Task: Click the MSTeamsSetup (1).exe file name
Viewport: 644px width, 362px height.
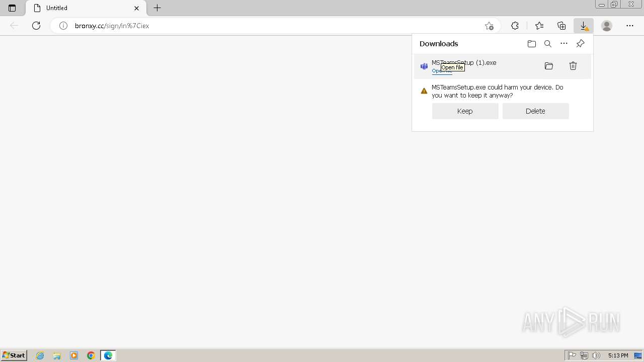Action: pos(464,63)
